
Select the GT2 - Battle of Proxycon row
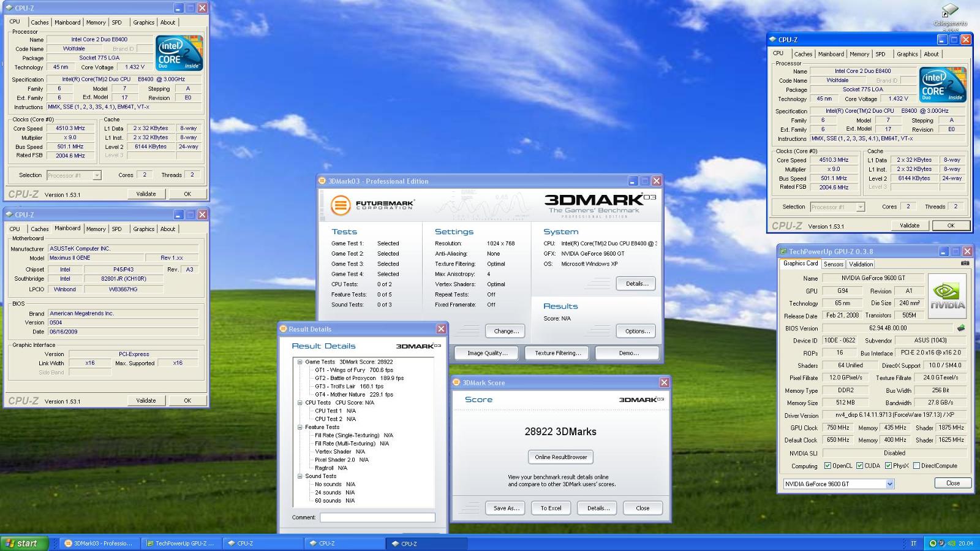coord(359,378)
